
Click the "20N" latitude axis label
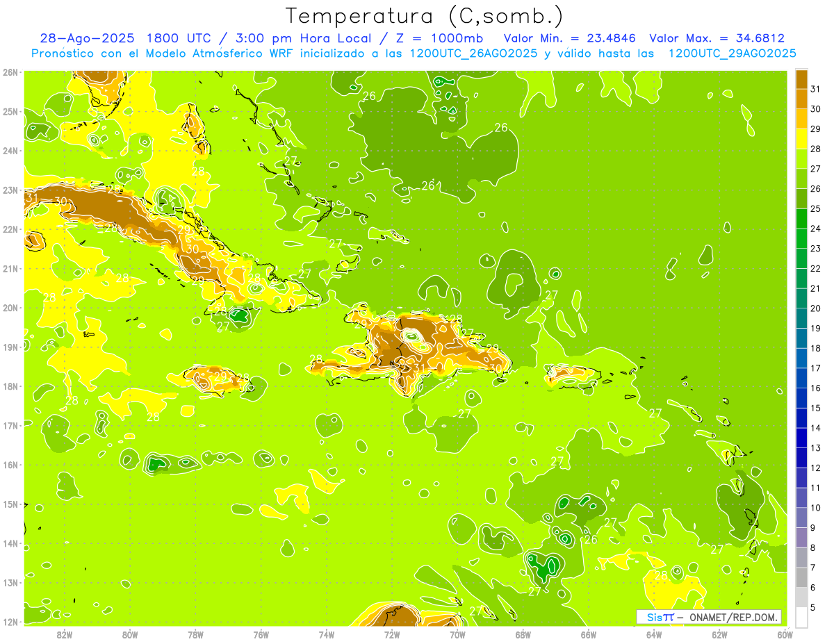pyautogui.click(x=10, y=308)
